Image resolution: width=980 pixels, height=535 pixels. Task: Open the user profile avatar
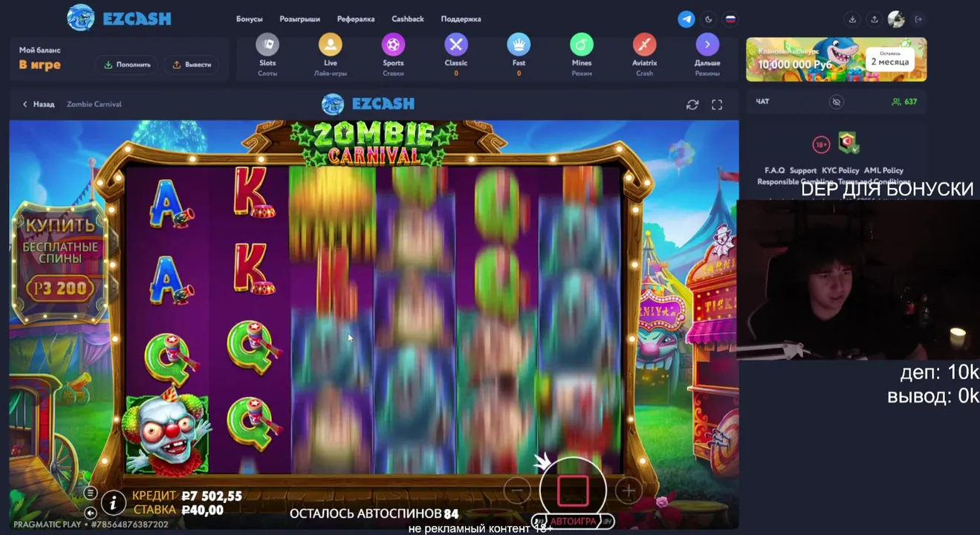pos(896,19)
